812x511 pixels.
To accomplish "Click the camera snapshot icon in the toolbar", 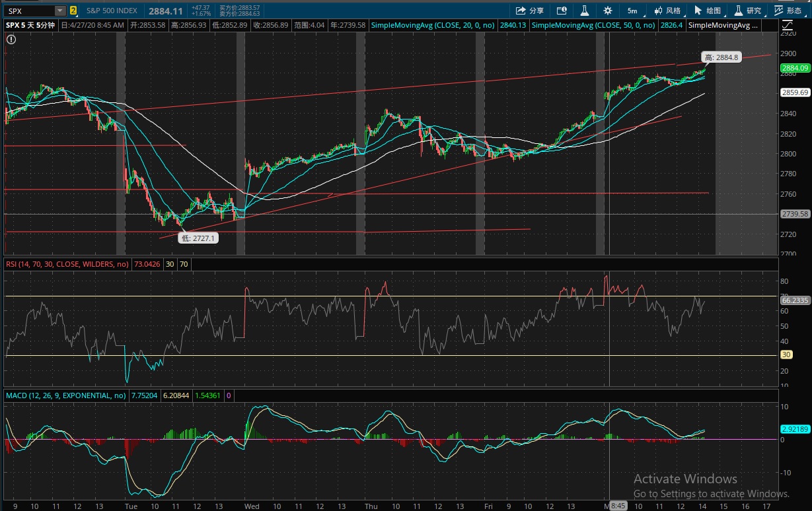I will (562, 11).
